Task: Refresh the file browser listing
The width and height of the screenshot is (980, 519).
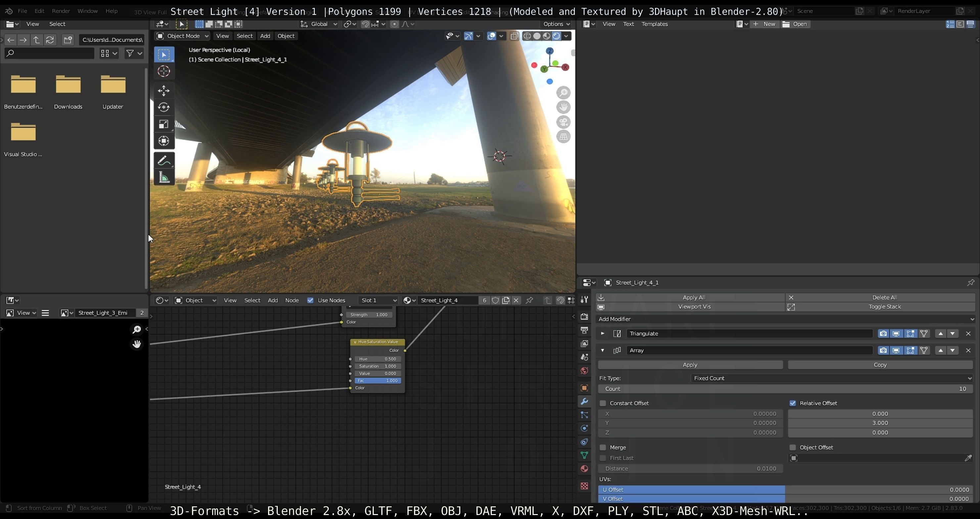Action: (50, 40)
